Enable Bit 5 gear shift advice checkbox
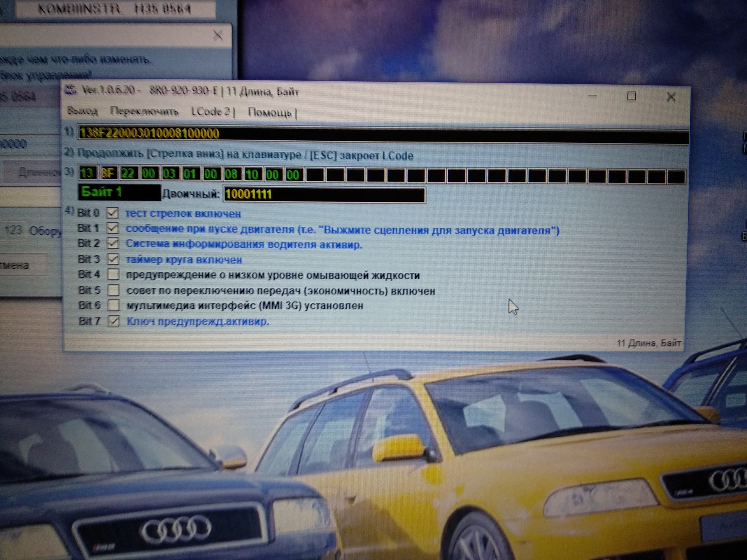The height and width of the screenshot is (560, 747). (114, 290)
